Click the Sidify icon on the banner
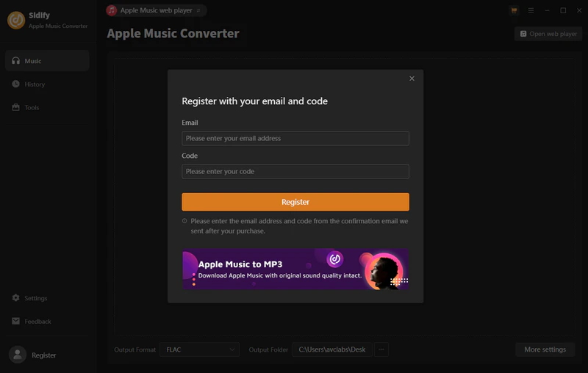 [335, 259]
